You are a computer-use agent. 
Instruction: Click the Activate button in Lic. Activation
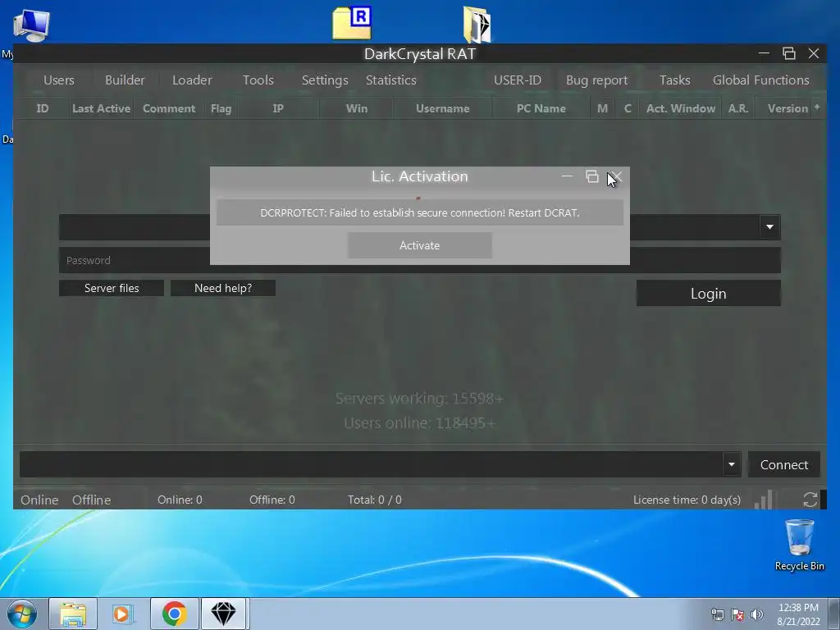(419, 245)
